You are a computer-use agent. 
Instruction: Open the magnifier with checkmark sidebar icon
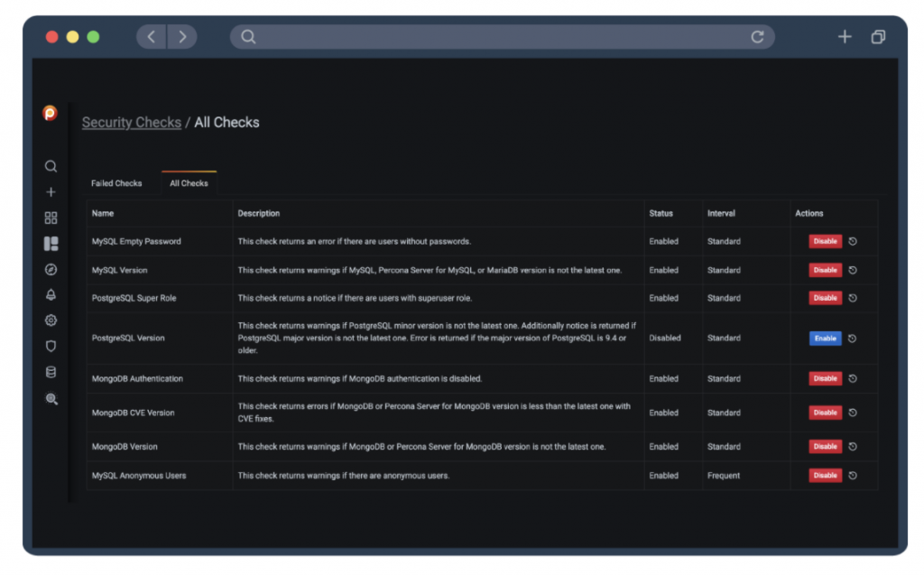(51, 399)
